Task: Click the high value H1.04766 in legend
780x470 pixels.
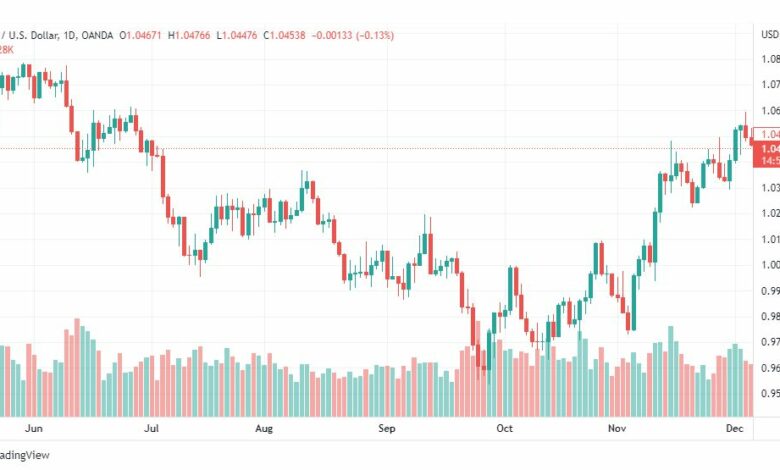Action: point(189,35)
